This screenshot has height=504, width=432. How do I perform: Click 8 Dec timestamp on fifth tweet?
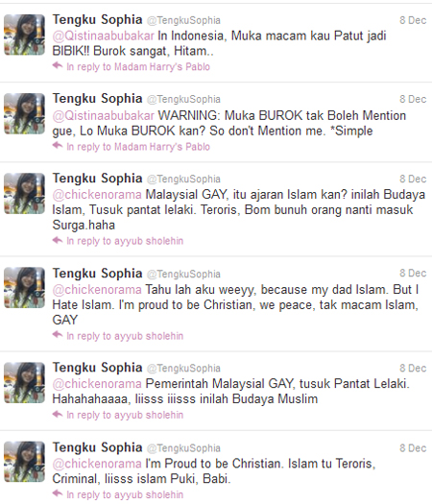[413, 368]
